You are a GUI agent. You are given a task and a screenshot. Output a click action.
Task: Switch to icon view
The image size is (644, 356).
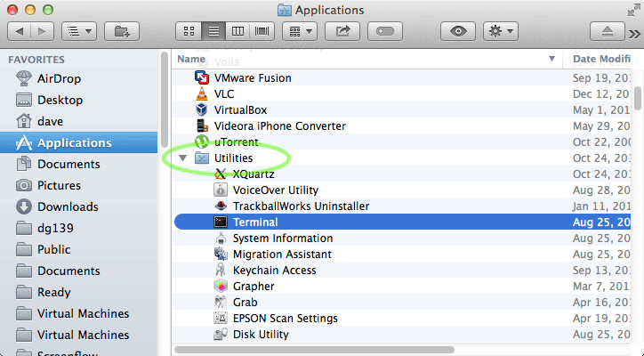[x=189, y=31]
